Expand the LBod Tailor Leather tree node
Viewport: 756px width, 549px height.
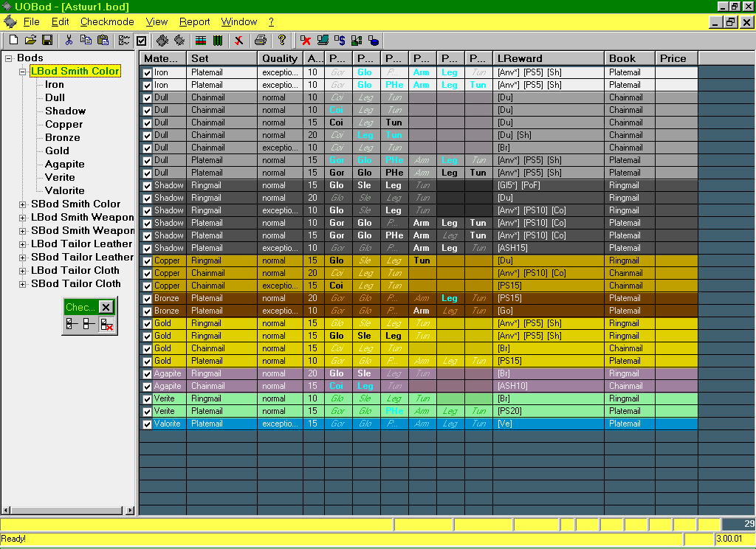click(23, 244)
